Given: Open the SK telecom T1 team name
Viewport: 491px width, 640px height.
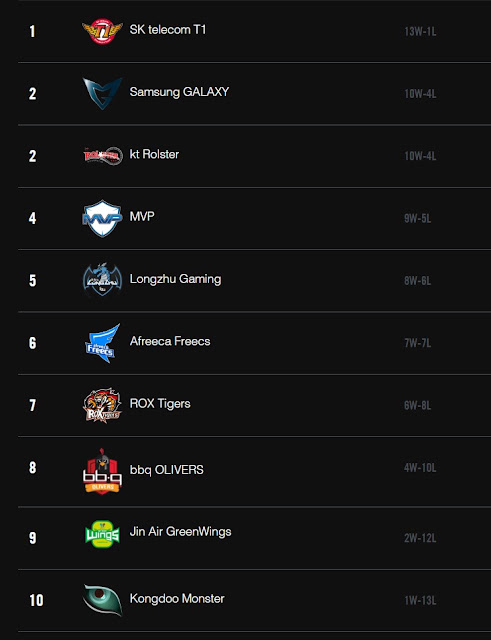Looking at the screenshot, I should (x=168, y=30).
